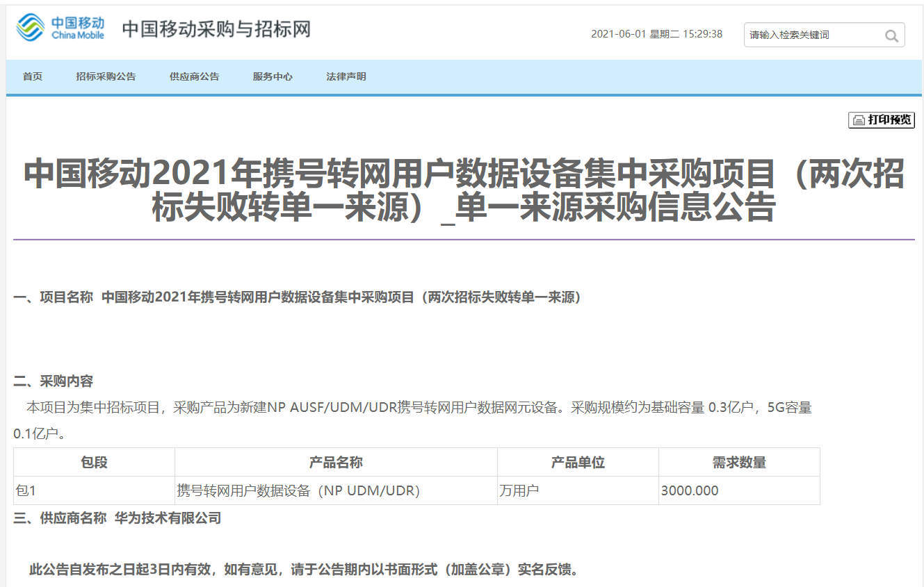Screen dimensions: 924x587
Task: Click the China Mobile logo
Action: click(60, 28)
